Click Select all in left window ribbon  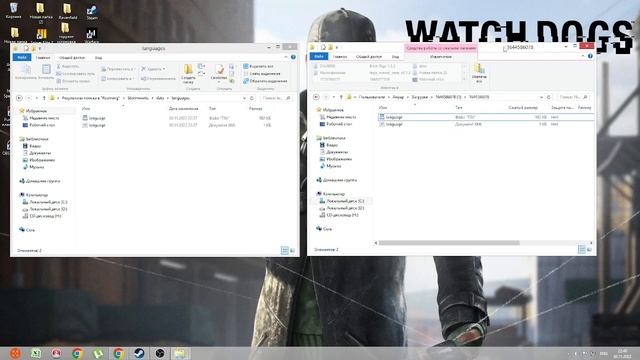(x=259, y=66)
